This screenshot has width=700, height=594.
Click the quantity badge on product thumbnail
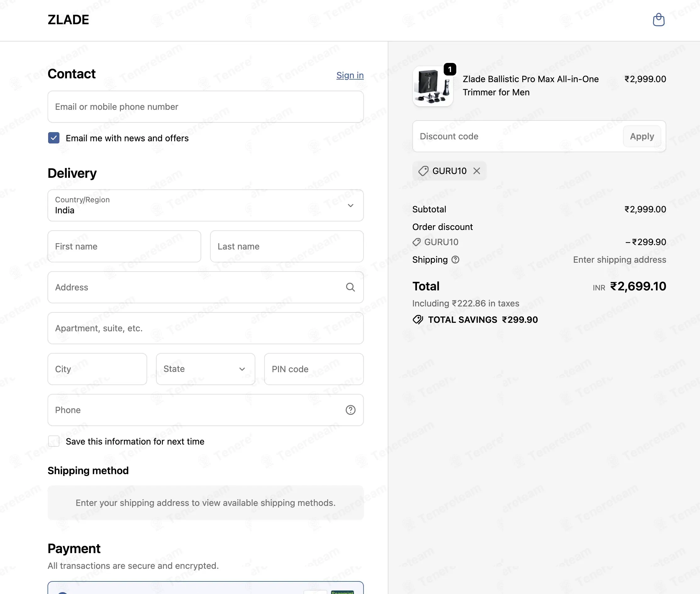click(450, 69)
